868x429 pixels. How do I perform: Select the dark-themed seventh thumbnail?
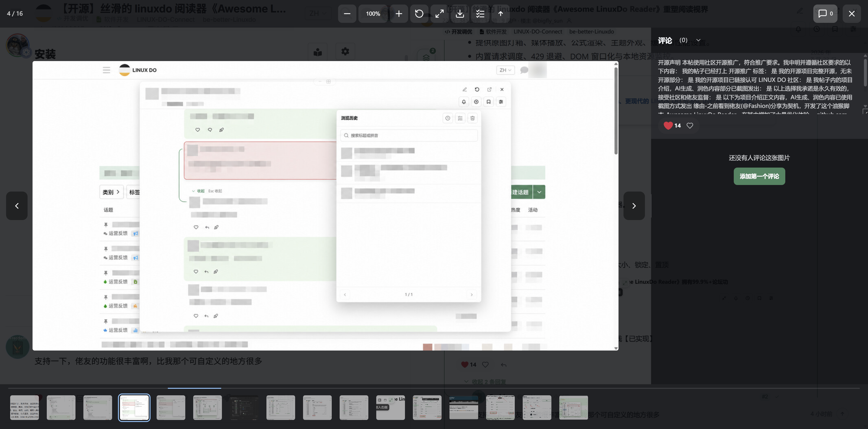[244, 408]
